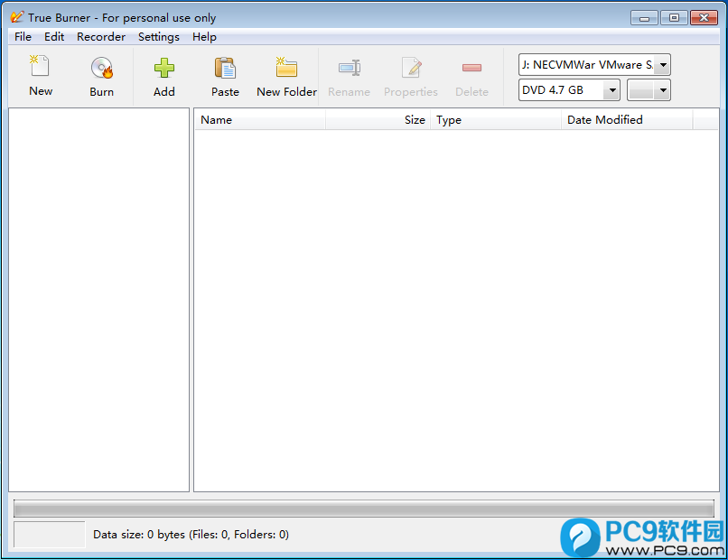Sort by the Type column header
The image size is (728, 560).
point(496,120)
